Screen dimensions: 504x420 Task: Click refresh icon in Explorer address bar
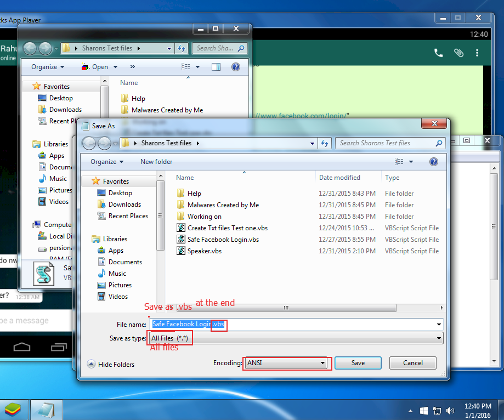point(182,48)
